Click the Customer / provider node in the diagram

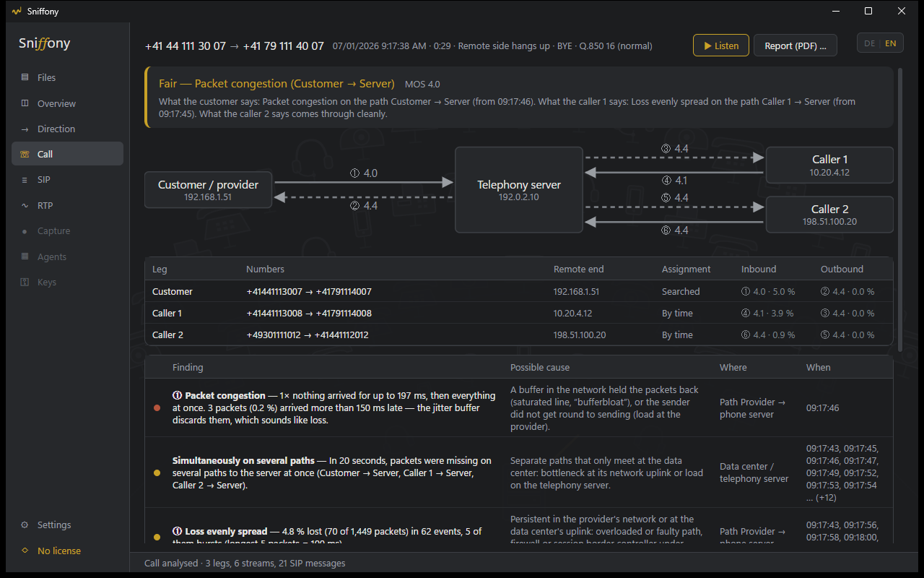point(208,189)
